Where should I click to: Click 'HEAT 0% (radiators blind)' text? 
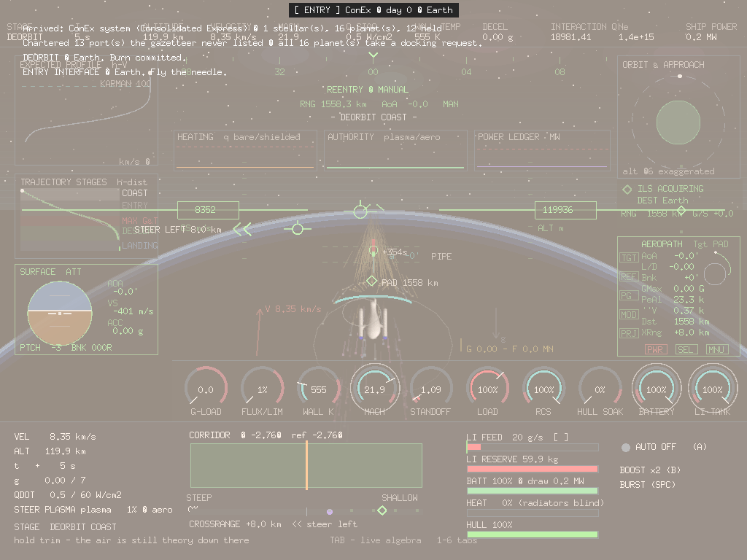point(535,503)
